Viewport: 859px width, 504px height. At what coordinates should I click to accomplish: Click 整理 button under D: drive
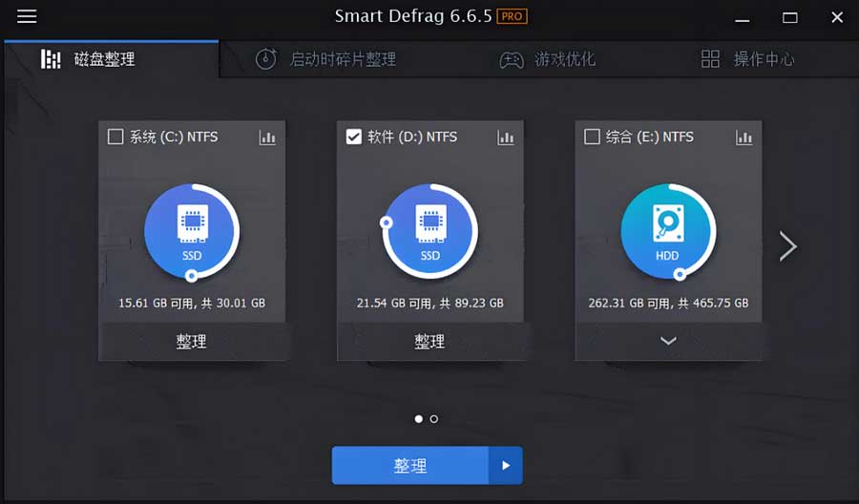430,342
